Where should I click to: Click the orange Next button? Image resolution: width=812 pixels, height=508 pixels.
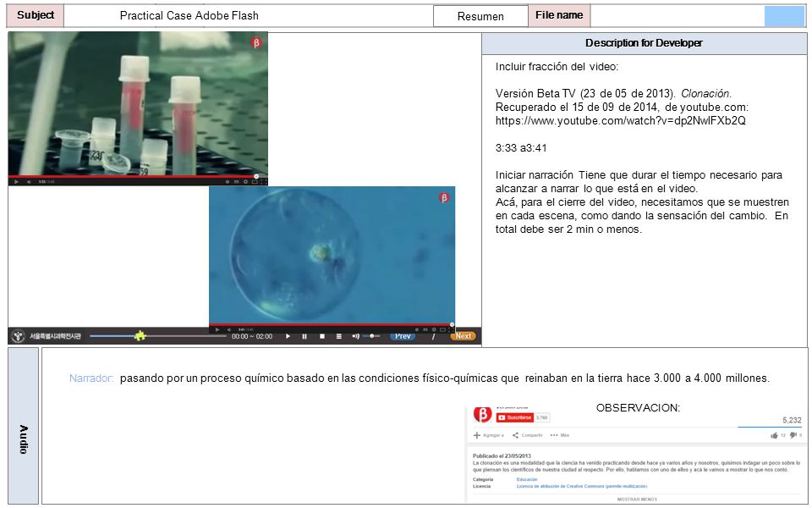coord(463,336)
